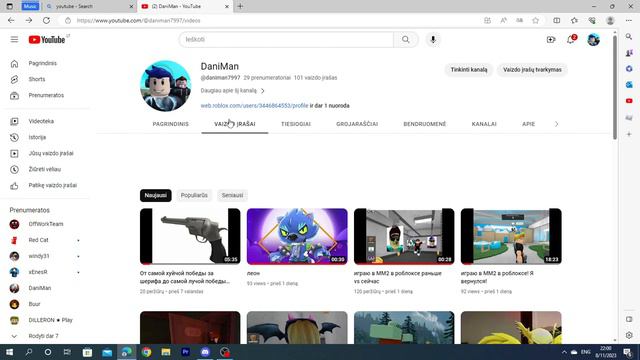Open the леон video thumbnail
This screenshot has height=360, width=640.
(297, 236)
